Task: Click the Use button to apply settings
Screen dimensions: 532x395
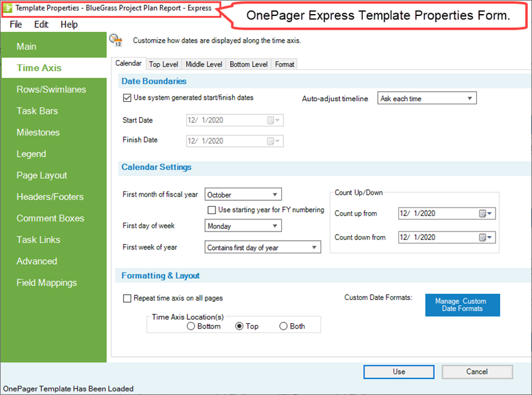Action: click(x=398, y=372)
